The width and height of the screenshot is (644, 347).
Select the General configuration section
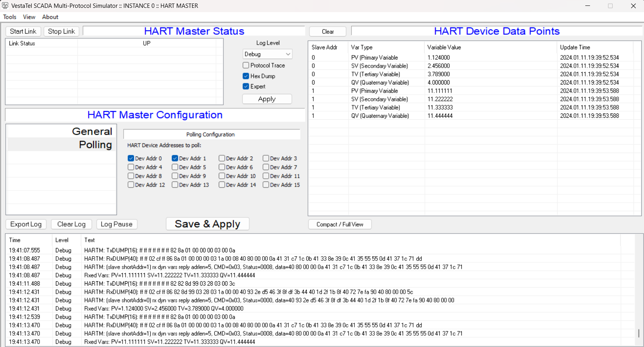click(61, 131)
